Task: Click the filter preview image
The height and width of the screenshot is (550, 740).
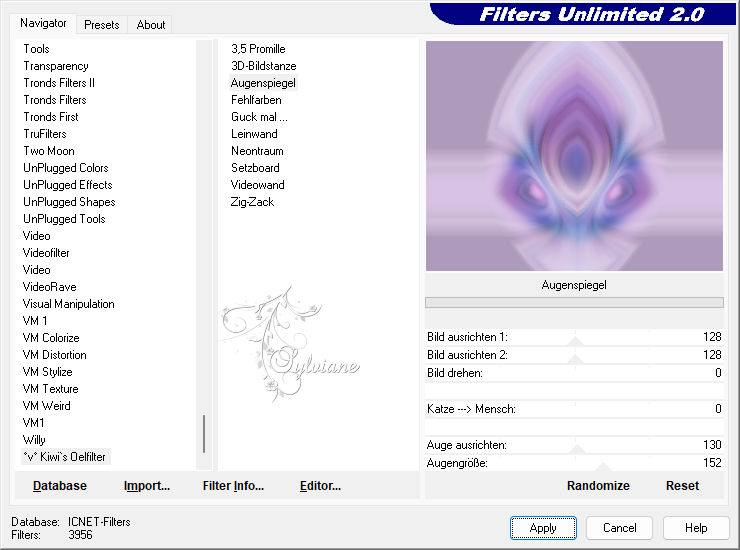Action: tap(574, 156)
